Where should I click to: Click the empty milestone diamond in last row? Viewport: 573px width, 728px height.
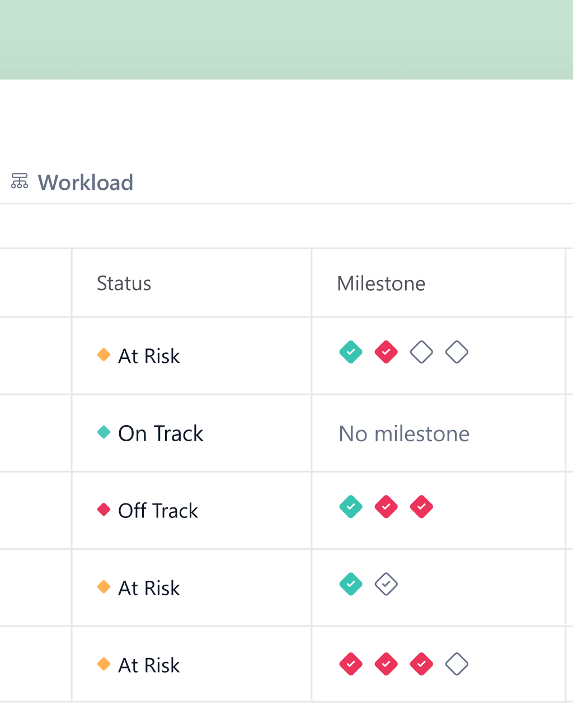(457, 664)
